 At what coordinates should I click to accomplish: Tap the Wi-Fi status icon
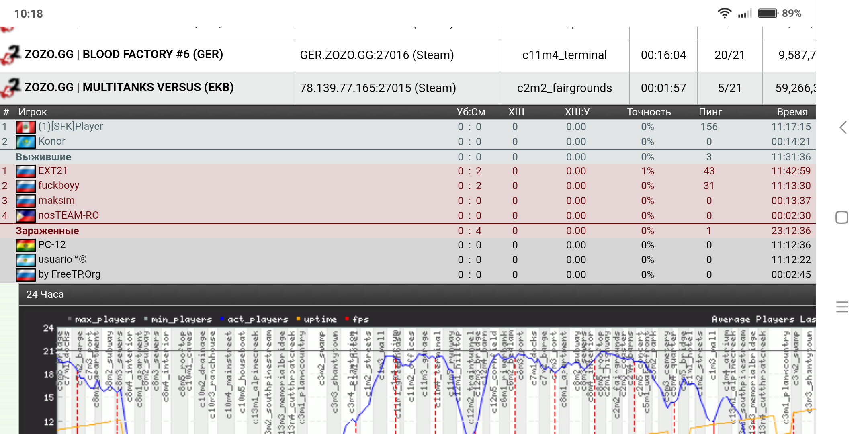[x=724, y=13]
